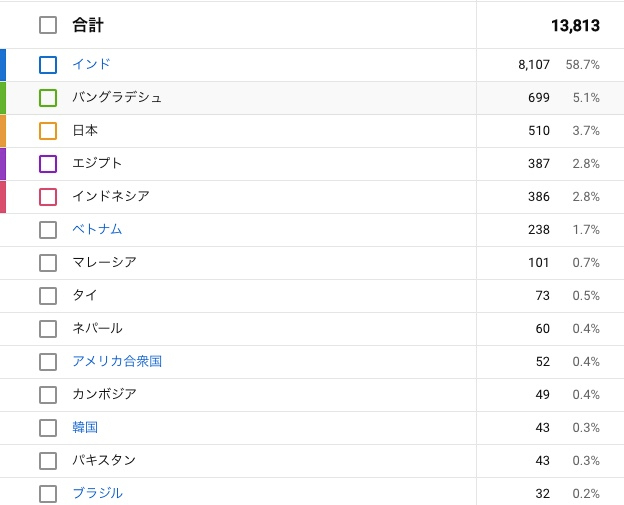Uncheck the インドネシア checkbox
Viewport: 624px width, 505px height.
coord(48,197)
